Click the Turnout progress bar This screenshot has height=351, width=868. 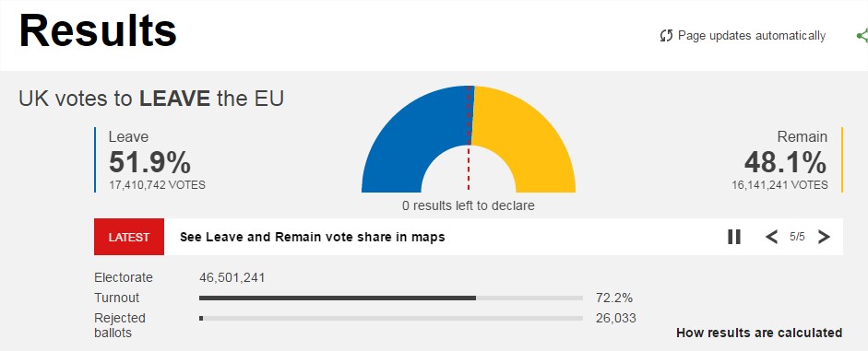click(391, 298)
